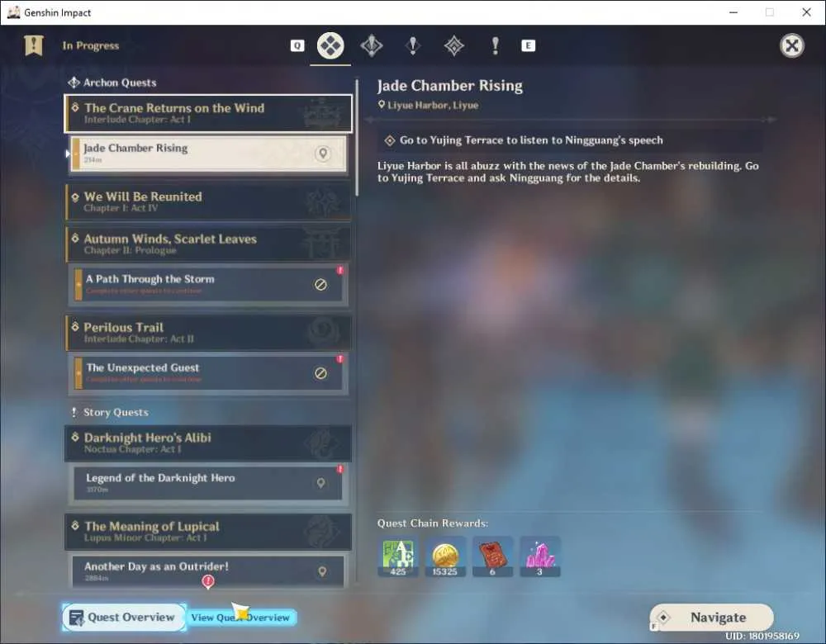The height and width of the screenshot is (644, 826).
Task: Open the Quest Overview
Action: (124, 617)
